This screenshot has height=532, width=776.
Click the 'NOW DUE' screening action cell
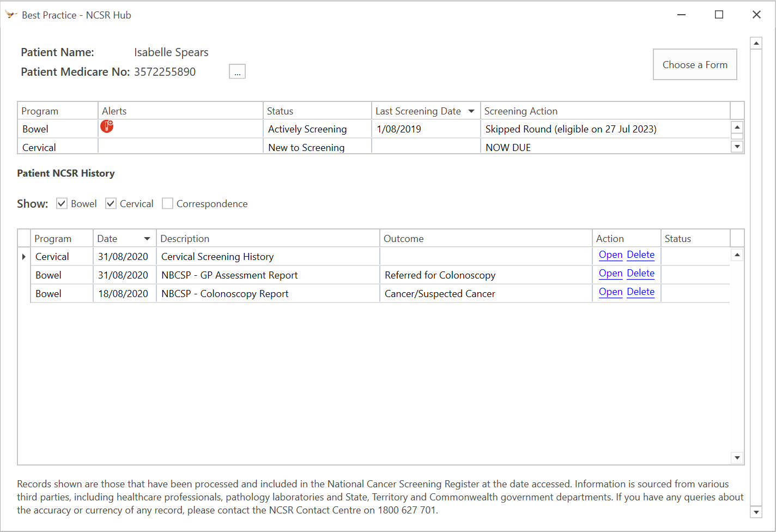[605, 147]
